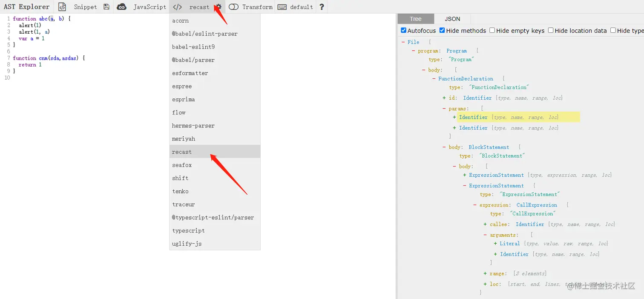Viewport: 644px width, 299px height.
Task: Select hermes-parser option
Action: pyautogui.click(x=215, y=126)
